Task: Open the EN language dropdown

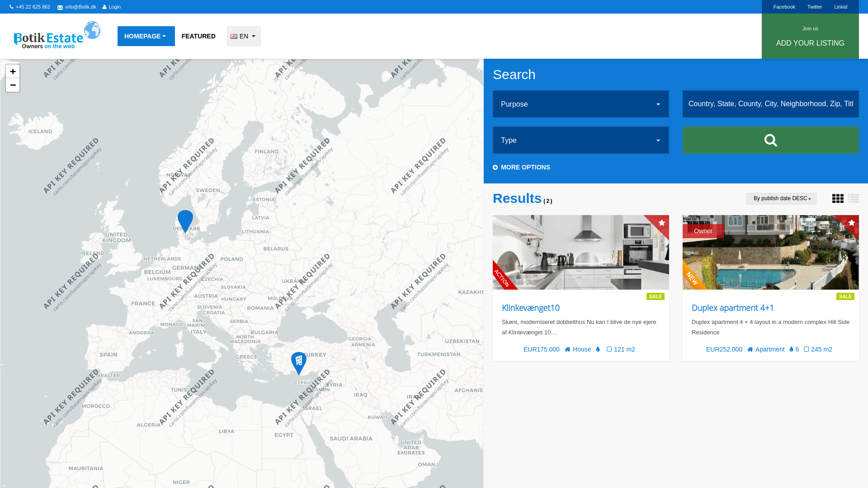Action: tap(244, 36)
